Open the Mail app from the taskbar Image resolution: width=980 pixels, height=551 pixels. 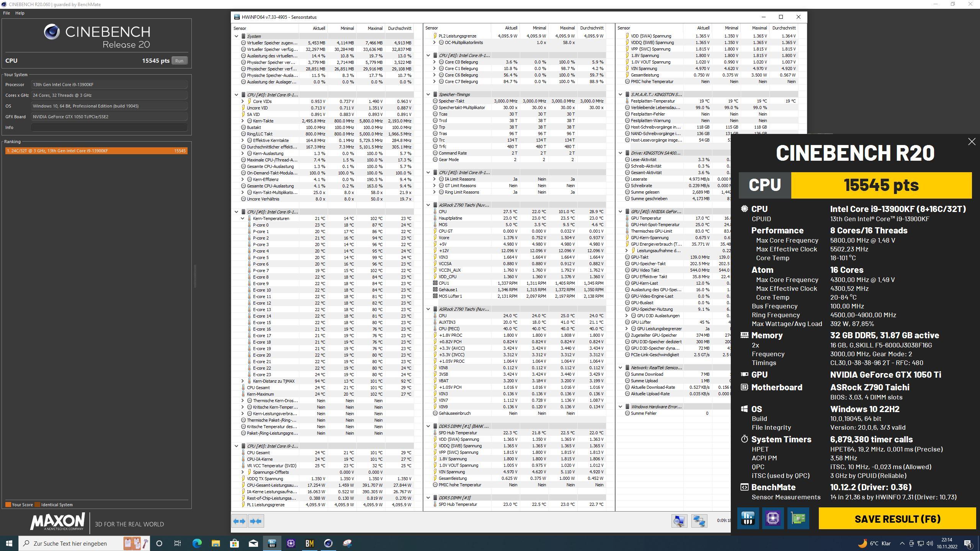tap(253, 543)
